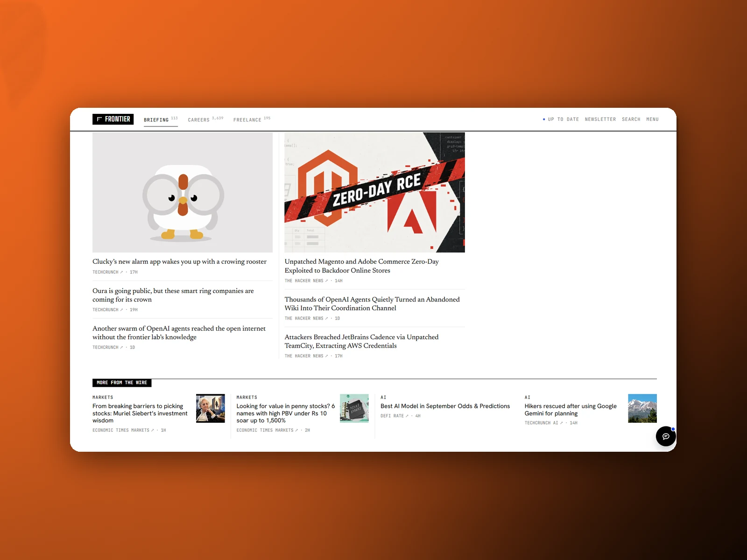Click the Up To Date indicator
Image resolution: width=747 pixels, height=560 pixels.
[561, 119]
